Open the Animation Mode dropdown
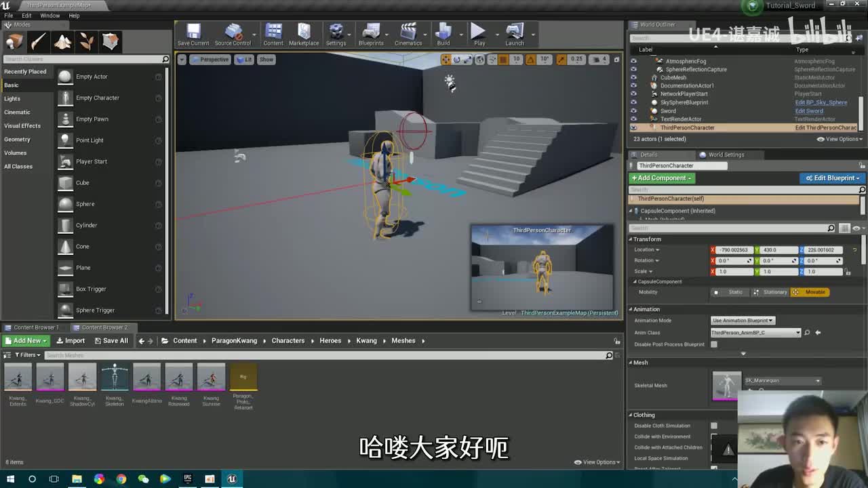 pos(743,321)
